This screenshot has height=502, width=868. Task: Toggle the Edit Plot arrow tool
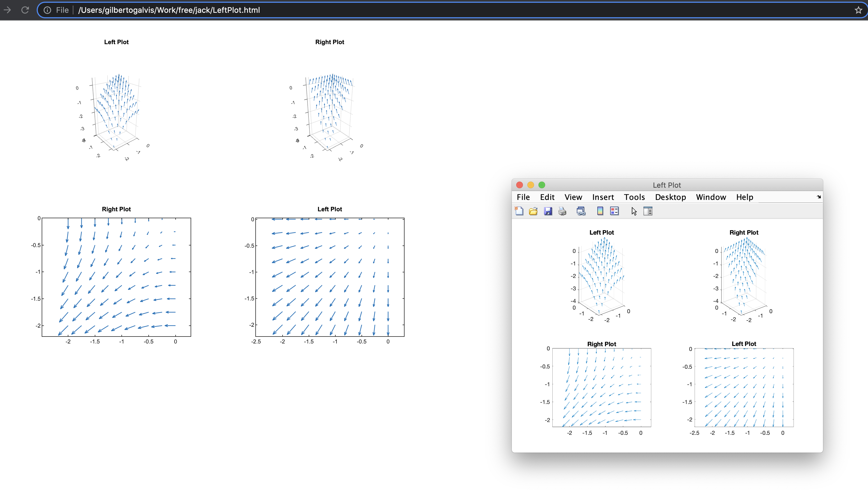pos(634,211)
